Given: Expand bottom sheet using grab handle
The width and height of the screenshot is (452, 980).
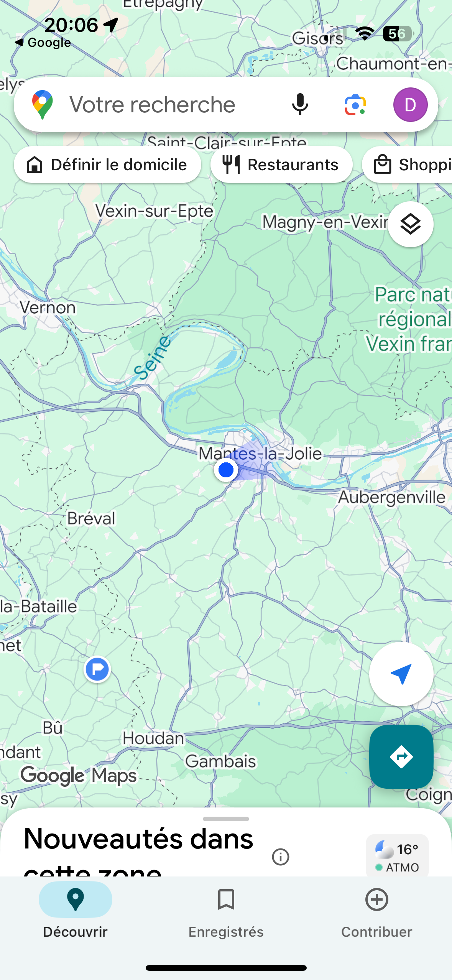Looking at the screenshot, I should coord(226,819).
